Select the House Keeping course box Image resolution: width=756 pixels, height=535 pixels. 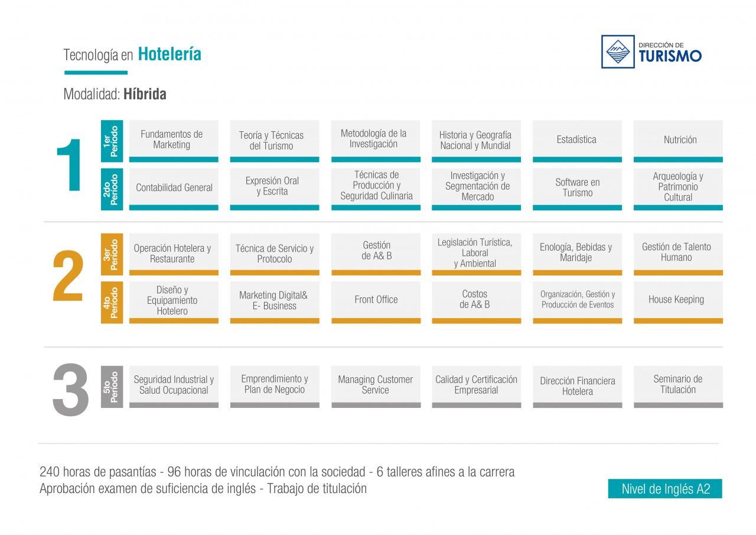pyautogui.click(x=677, y=300)
